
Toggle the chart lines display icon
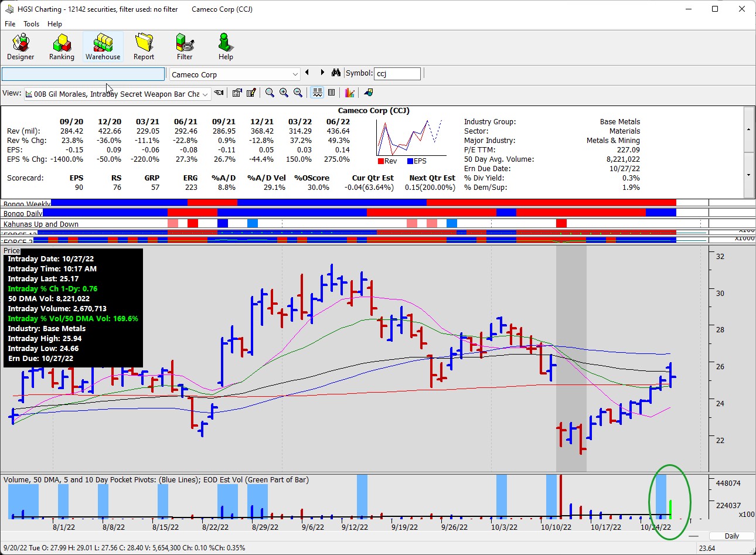click(x=317, y=93)
